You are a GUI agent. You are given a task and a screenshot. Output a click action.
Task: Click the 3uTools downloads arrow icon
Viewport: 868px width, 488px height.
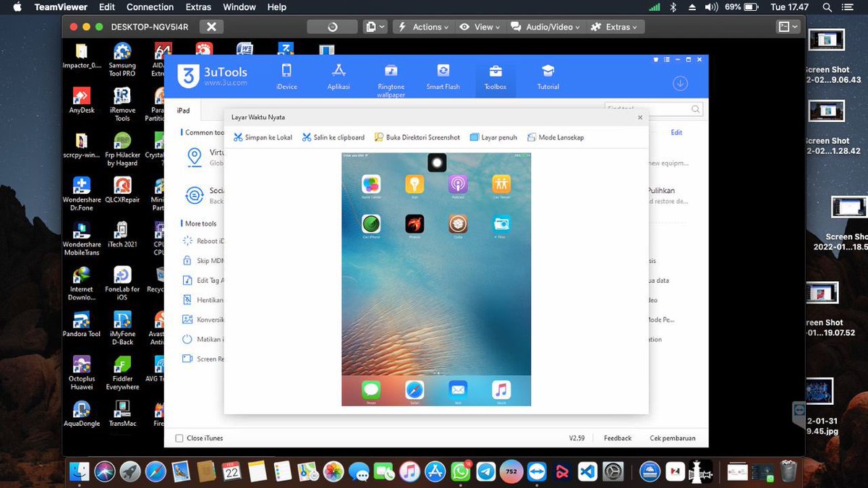(x=680, y=83)
